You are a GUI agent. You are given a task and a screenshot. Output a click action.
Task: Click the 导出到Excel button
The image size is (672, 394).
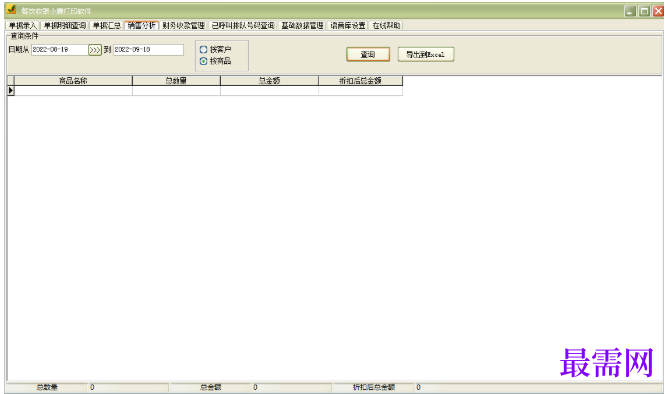pos(426,54)
